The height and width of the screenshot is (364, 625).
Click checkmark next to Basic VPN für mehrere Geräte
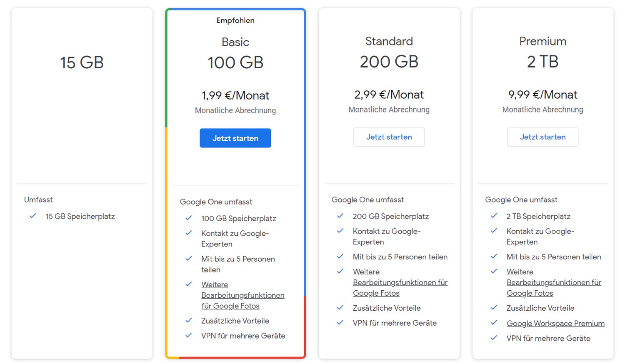[189, 335]
